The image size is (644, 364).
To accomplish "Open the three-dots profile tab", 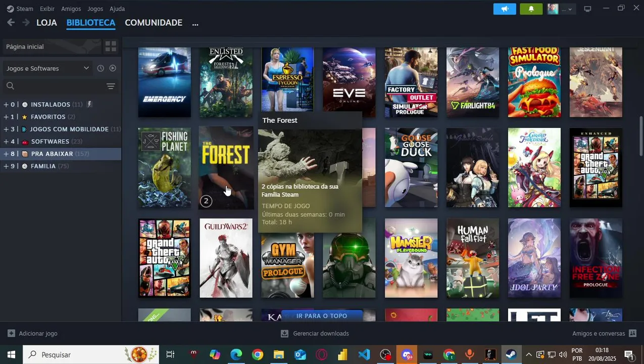I will tap(195, 23).
